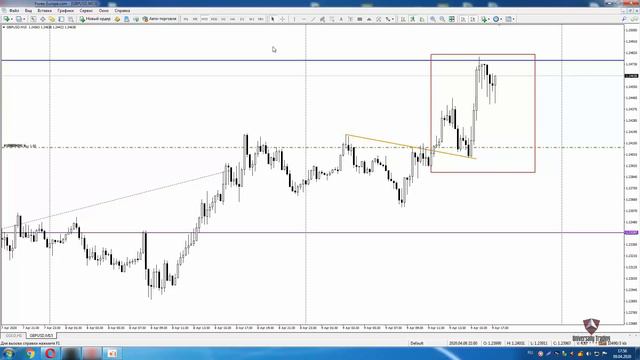
Task: Open the arrows objects dropdown
Action: pyautogui.click(x=393, y=19)
